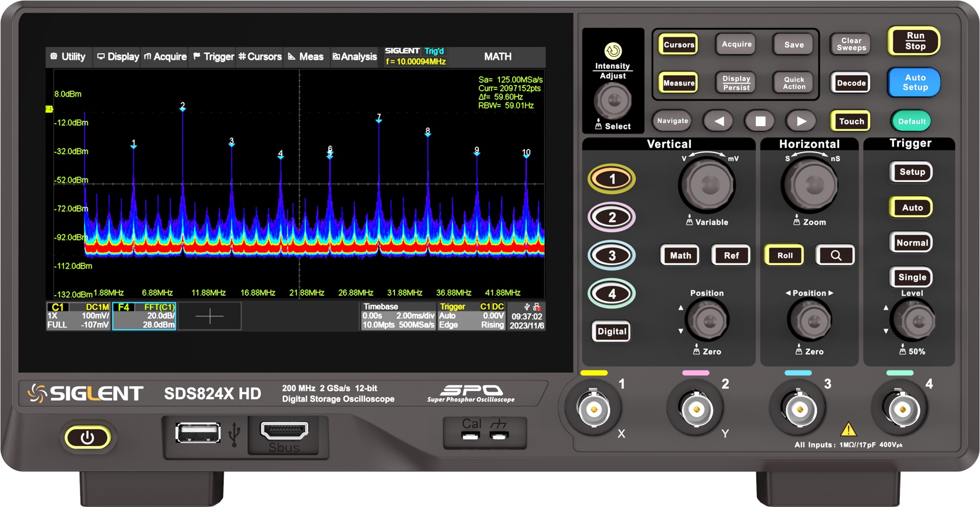Restore defaults with the Default button
Viewport: 980px width, 507px height.
click(x=911, y=121)
